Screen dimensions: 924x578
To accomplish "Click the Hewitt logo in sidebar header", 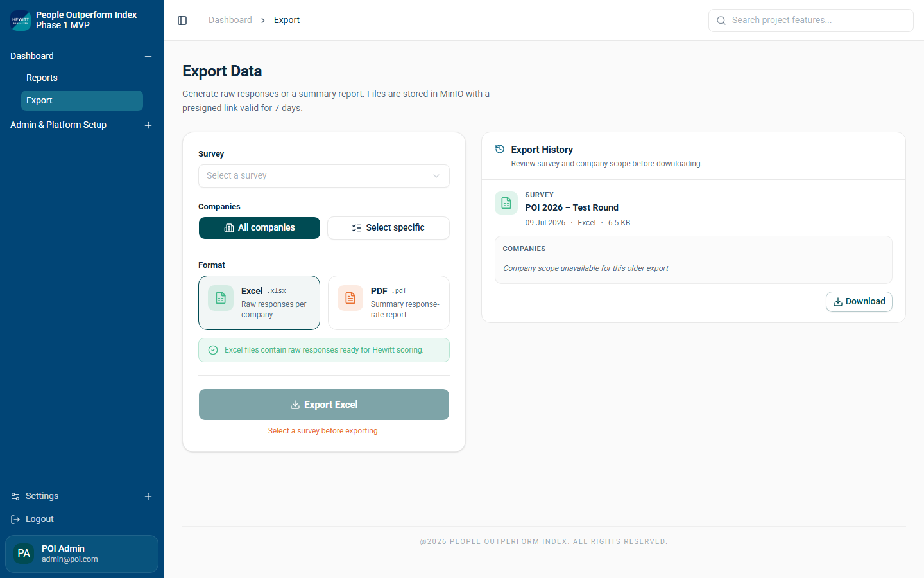I will coord(21,21).
